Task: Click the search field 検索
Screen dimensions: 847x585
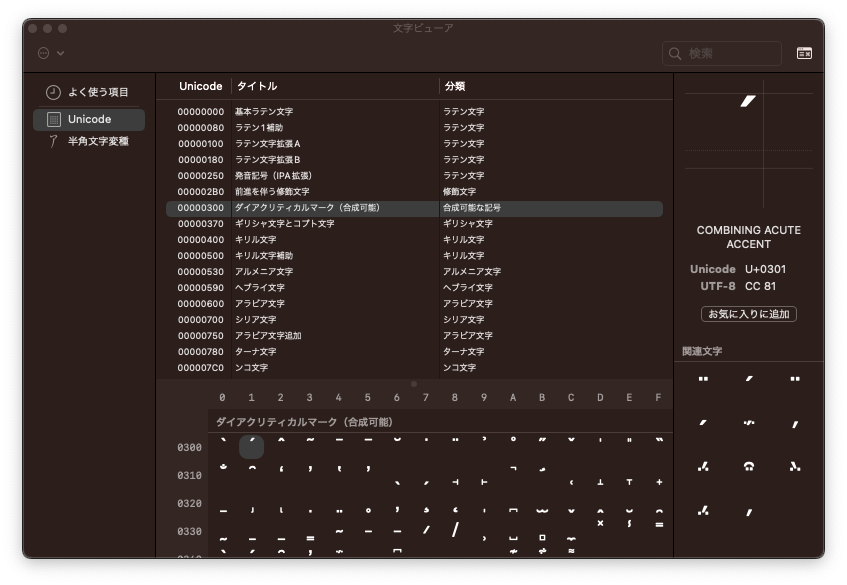Action: (x=722, y=53)
